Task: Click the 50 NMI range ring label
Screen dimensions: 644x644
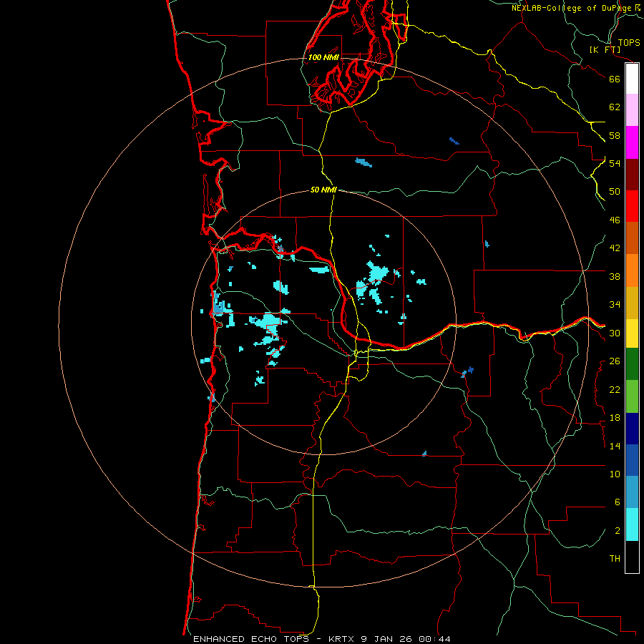Action: click(x=323, y=190)
